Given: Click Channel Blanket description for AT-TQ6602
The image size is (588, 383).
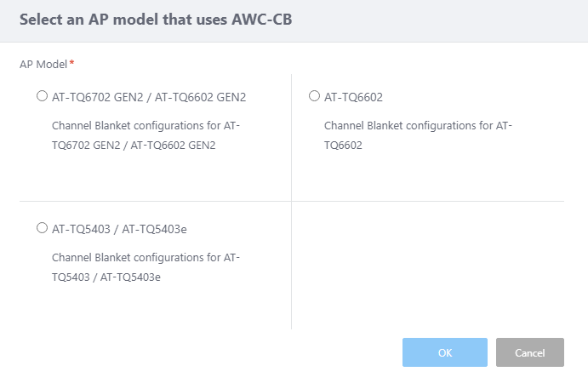Looking at the screenshot, I should click(418, 135).
